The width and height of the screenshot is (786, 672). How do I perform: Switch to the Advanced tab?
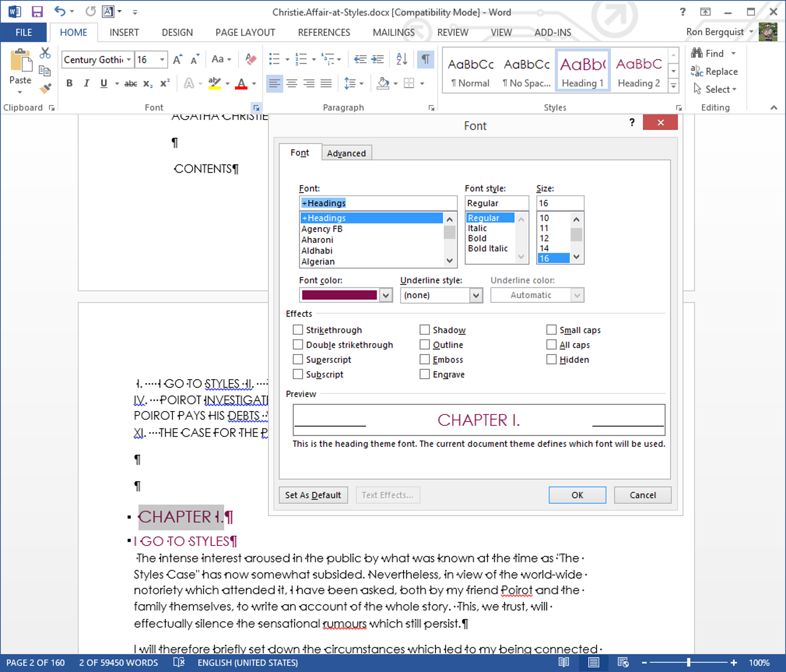(346, 153)
